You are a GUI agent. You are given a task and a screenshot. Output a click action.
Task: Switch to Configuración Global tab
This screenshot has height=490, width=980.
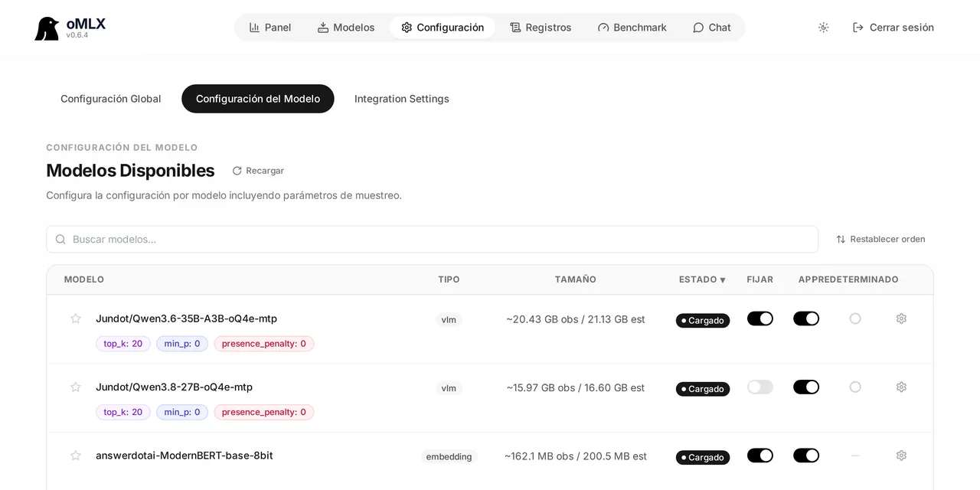[111, 99]
